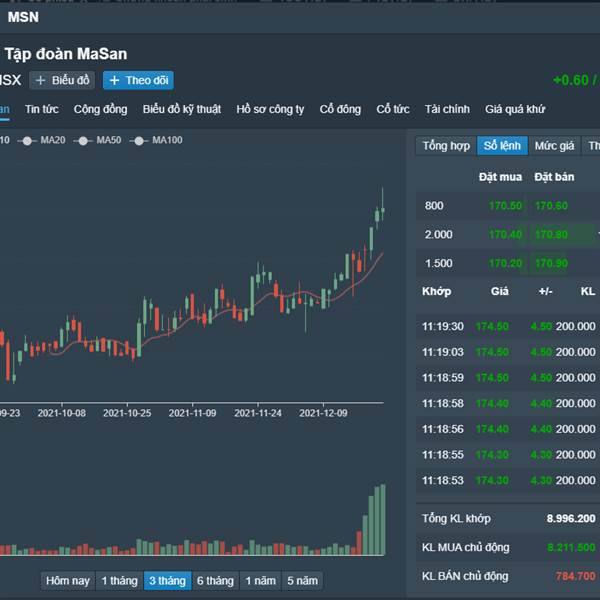The width and height of the screenshot is (600, 600).
Task: Select the Sổ lệnh panel tab
Action: [502, 146]
